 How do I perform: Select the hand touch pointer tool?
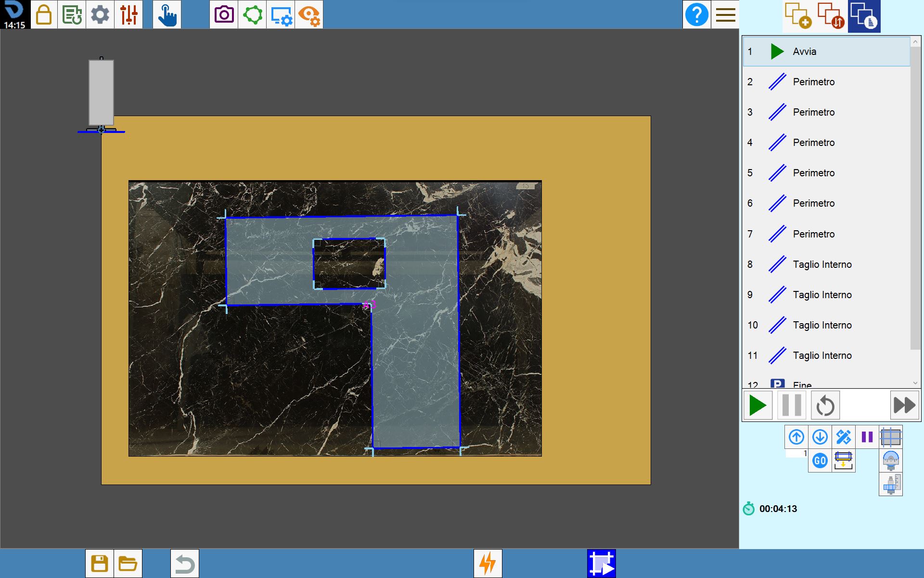[x=167, y=14]
